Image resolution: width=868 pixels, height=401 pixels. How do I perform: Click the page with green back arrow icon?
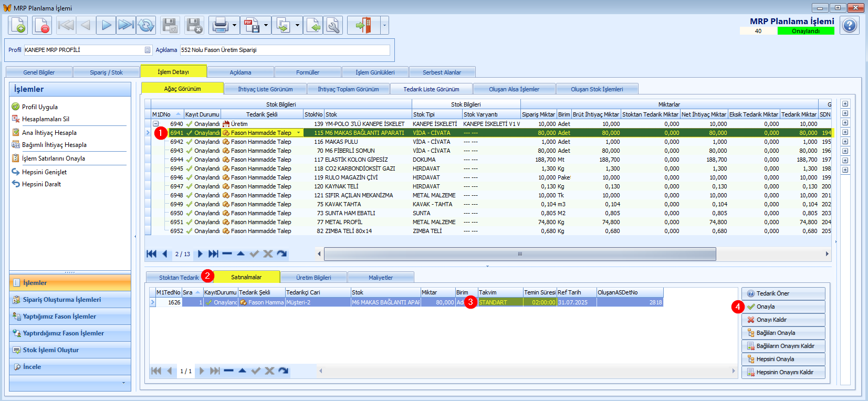(313, 25)
